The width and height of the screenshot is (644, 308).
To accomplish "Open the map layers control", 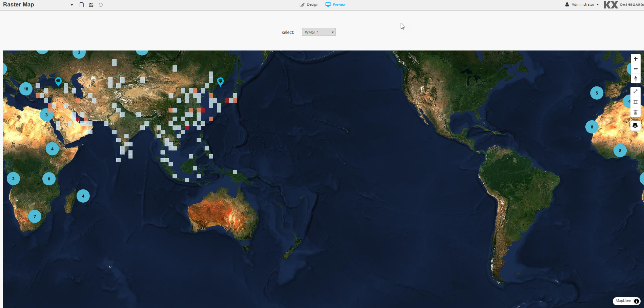I will click(x=635, y=125).
